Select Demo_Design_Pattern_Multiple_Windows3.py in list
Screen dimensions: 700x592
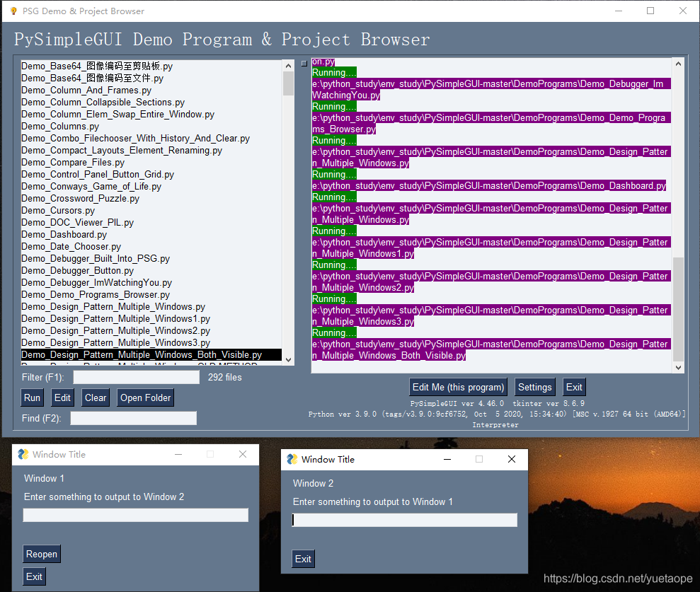(x=151, y=343)
